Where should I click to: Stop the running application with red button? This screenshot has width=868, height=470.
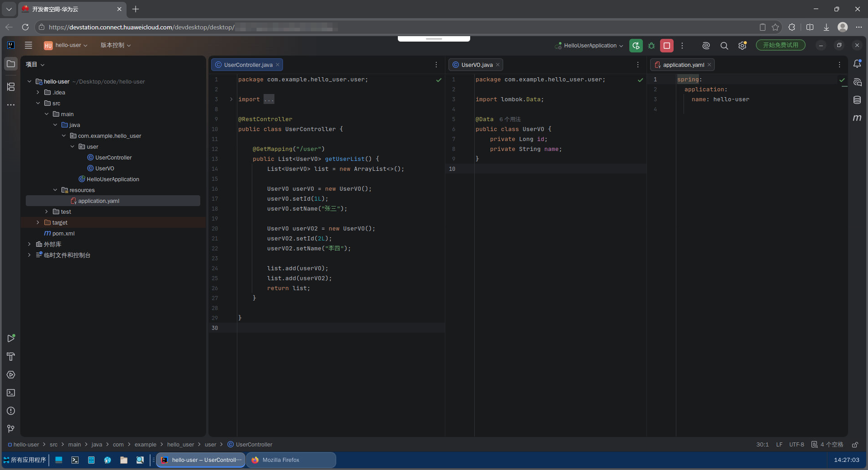[x=667, y=46]
